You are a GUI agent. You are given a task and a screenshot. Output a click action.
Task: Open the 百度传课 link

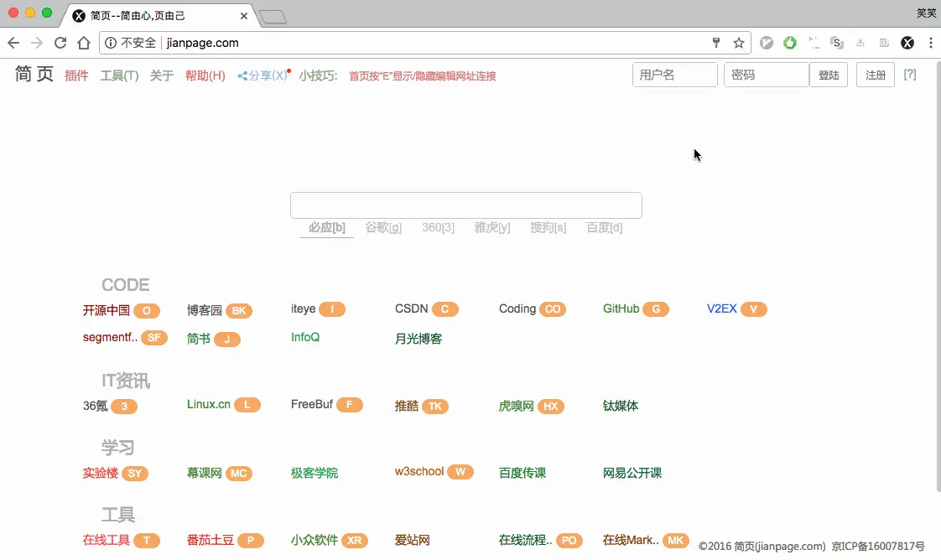pyautogui.click(x=522, y=473)
